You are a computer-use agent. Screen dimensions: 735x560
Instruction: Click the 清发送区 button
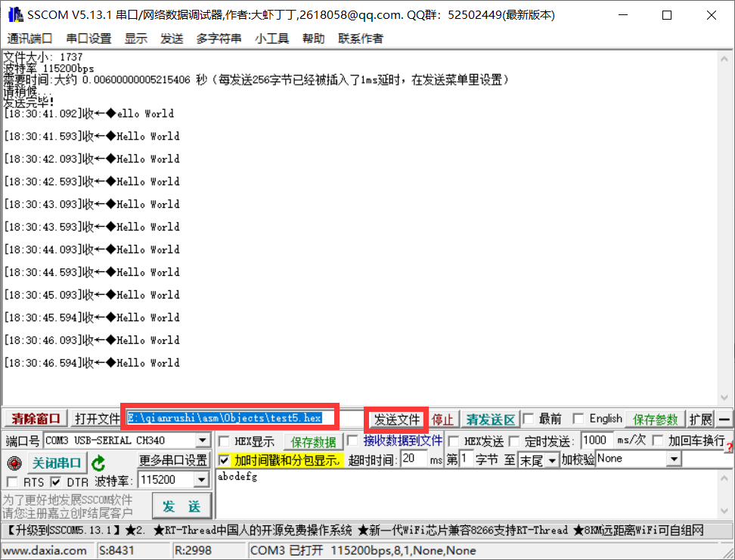(490, 419)
